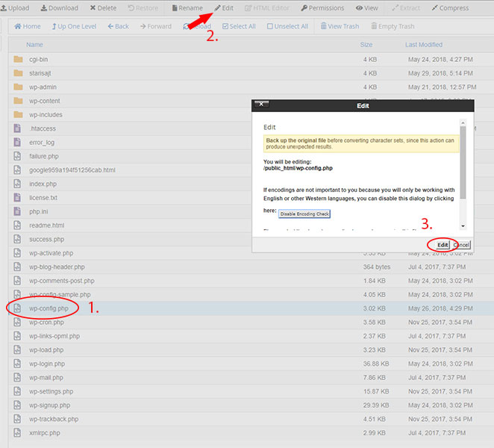
Task: Sort files by Name column header
Action: point(34,45)
